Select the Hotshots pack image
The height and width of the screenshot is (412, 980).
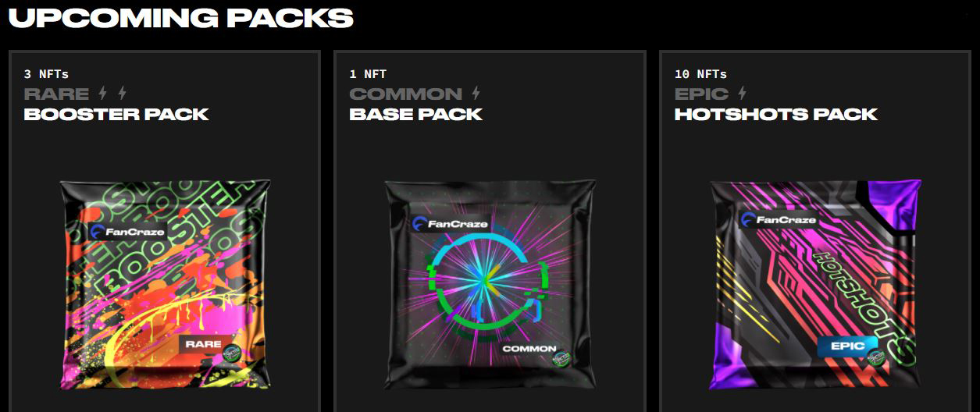[815, 285]
